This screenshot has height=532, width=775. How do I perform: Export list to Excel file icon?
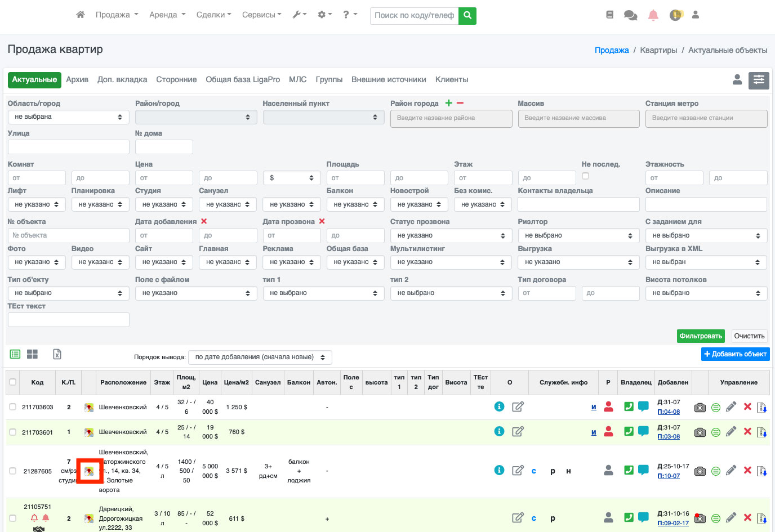point(57,354)
